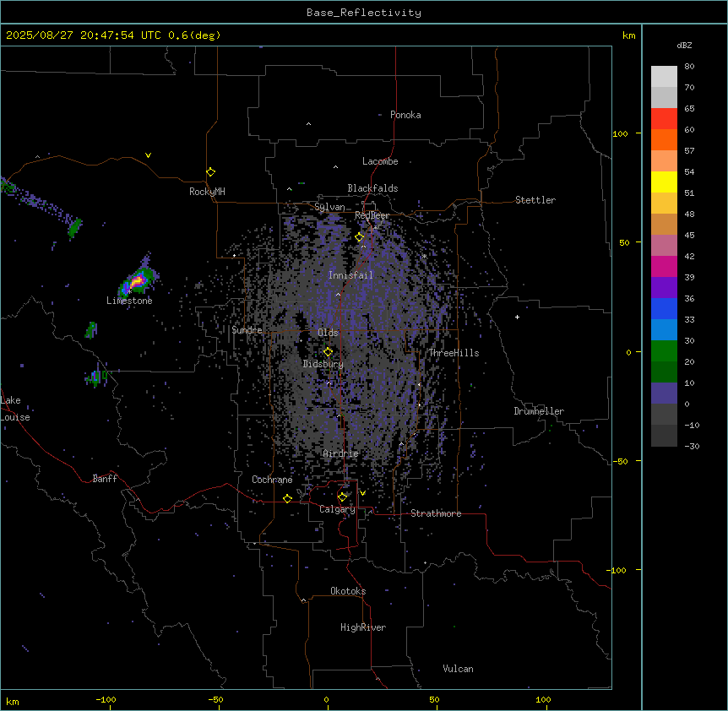The image size is (728, 711).
Task: Click the Airdrie label
Action: coord(340,453)
